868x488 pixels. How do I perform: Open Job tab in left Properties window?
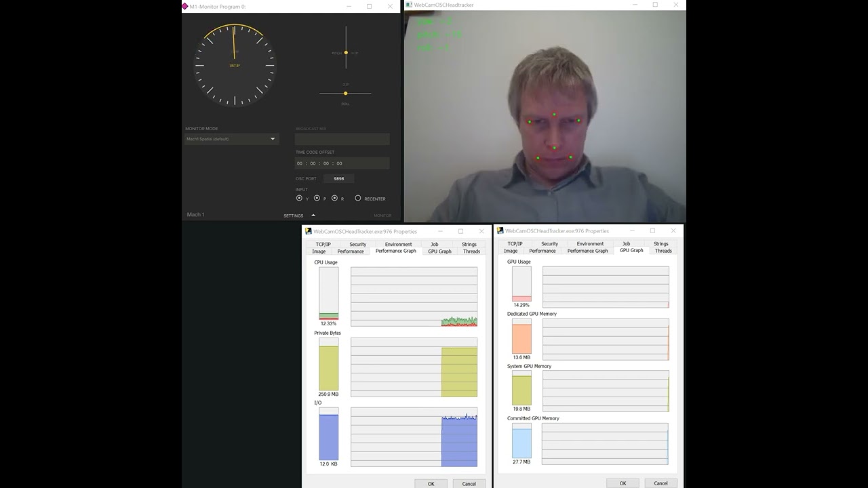(435, 244)
